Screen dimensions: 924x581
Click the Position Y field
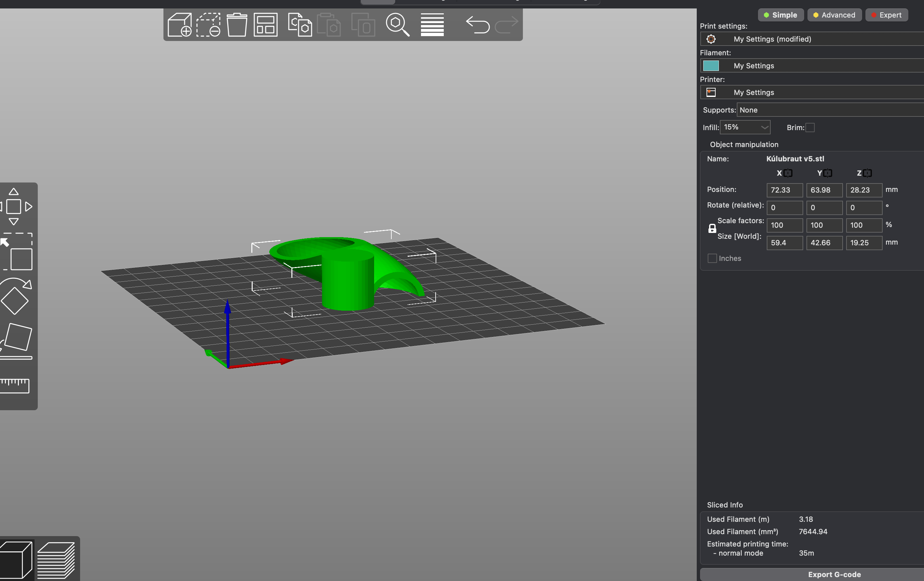pyautogui.click(x=824, y=190)
